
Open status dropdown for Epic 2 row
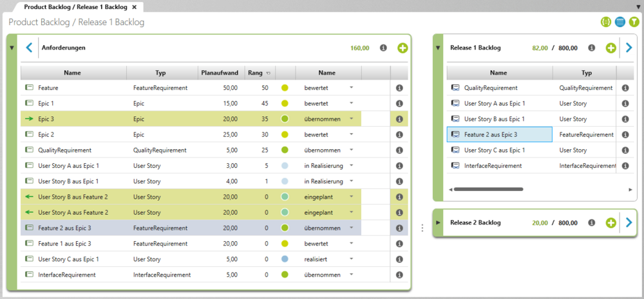[352, 134]
